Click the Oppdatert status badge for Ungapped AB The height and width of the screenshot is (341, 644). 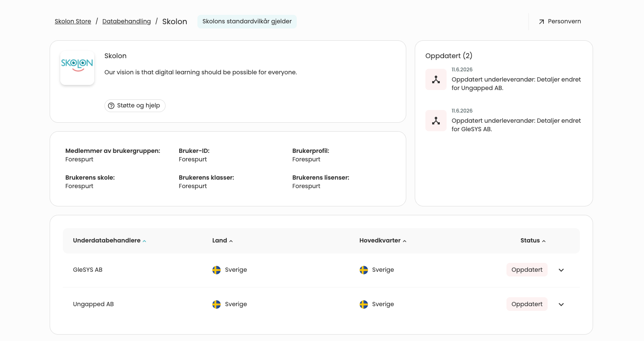[x=527, y=304]
